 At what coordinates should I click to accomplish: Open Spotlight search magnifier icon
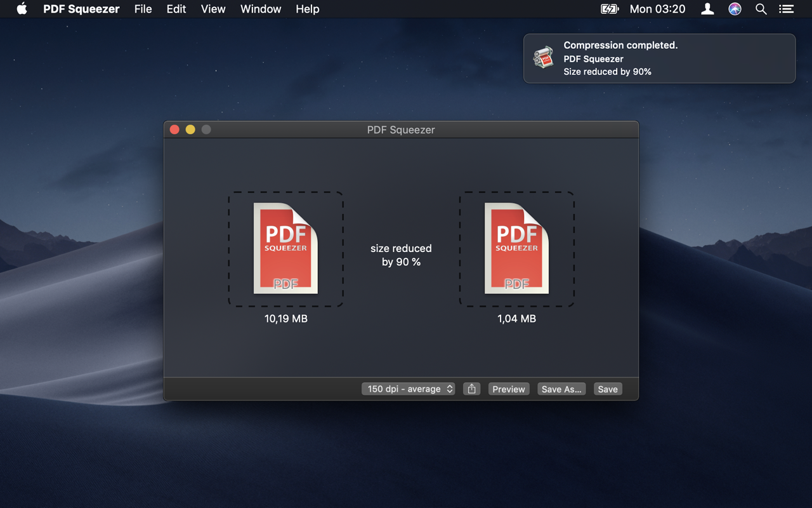761,9
